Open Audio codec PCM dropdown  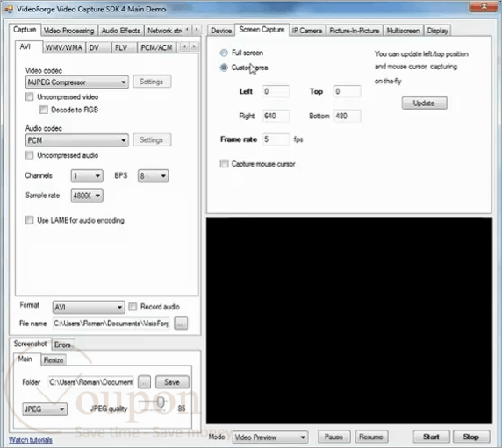[x=77, y=140]
